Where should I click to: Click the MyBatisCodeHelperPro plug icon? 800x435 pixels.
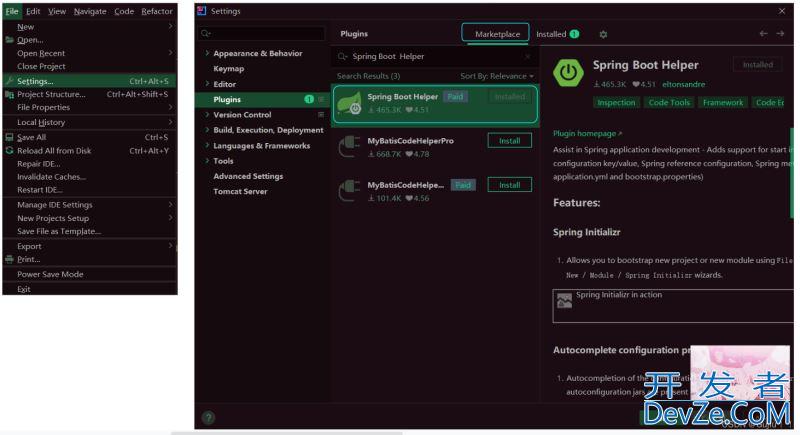[x=349, y=147]
